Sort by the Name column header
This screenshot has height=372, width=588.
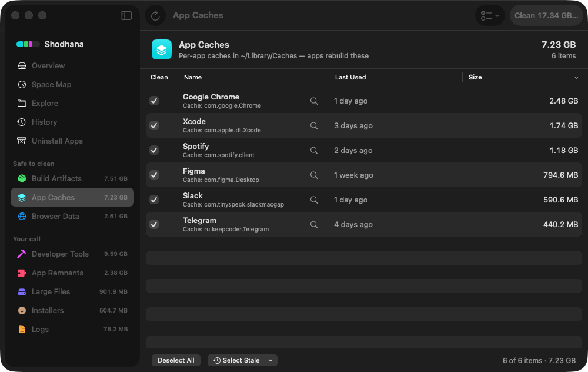(193, 77)
